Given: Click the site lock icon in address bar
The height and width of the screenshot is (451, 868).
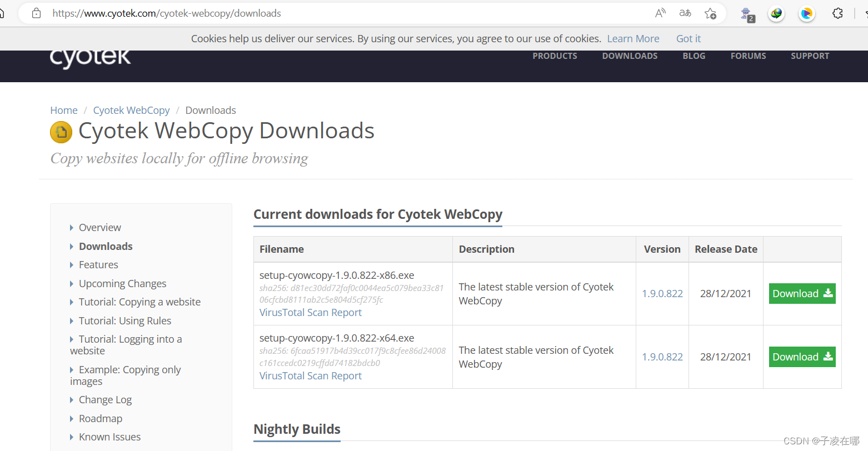Looking at the screenshot, I should coord(36,13).
